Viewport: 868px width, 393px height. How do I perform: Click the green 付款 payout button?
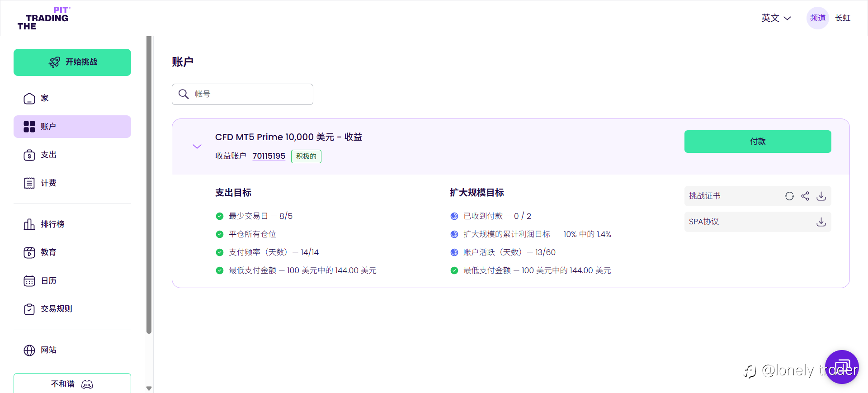click(758, 142)
